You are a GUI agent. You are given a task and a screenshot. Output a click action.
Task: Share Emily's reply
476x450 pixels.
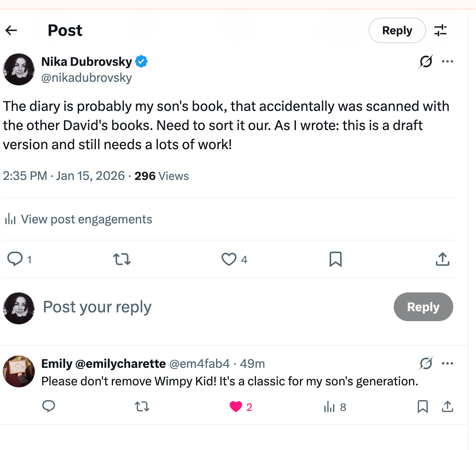pyautogui.click(x=448, y=407)
